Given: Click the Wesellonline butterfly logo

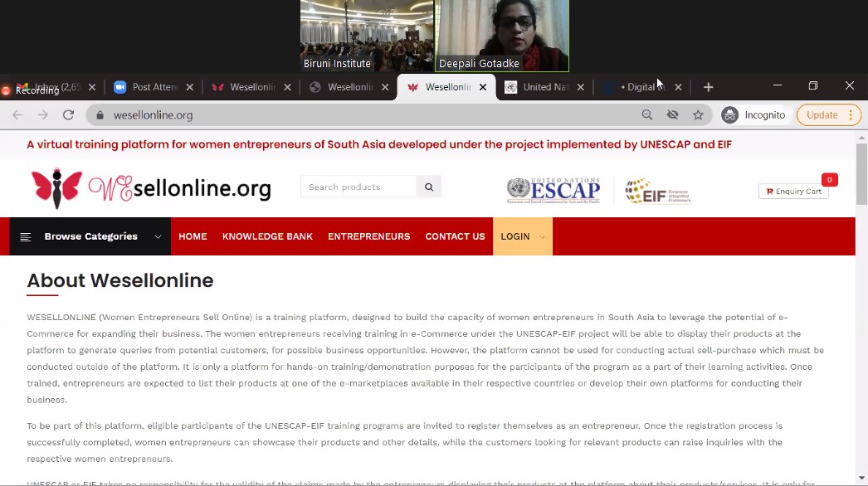Looking at the screenshot, I should point(151,188).
